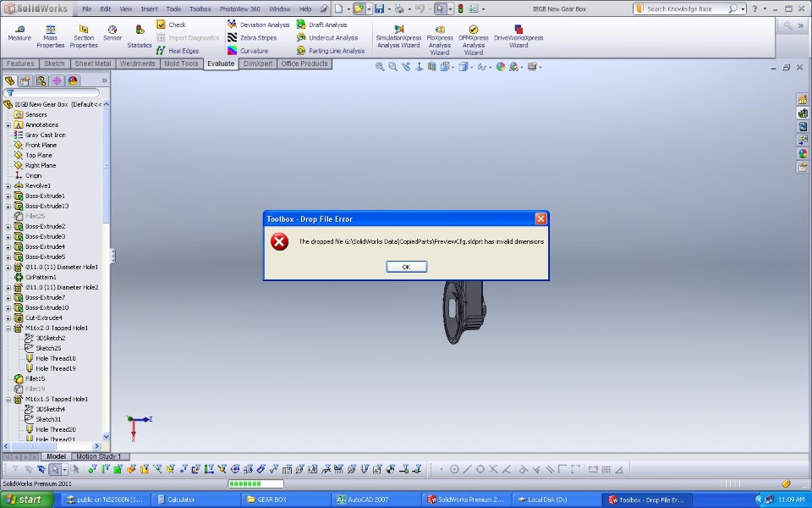Open the Help menu

click(305, 8)
